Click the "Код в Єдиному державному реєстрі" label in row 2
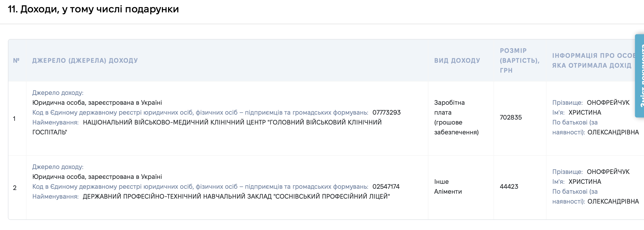The width and height of the screenshot is (644, 230). (x=200, y=187)
